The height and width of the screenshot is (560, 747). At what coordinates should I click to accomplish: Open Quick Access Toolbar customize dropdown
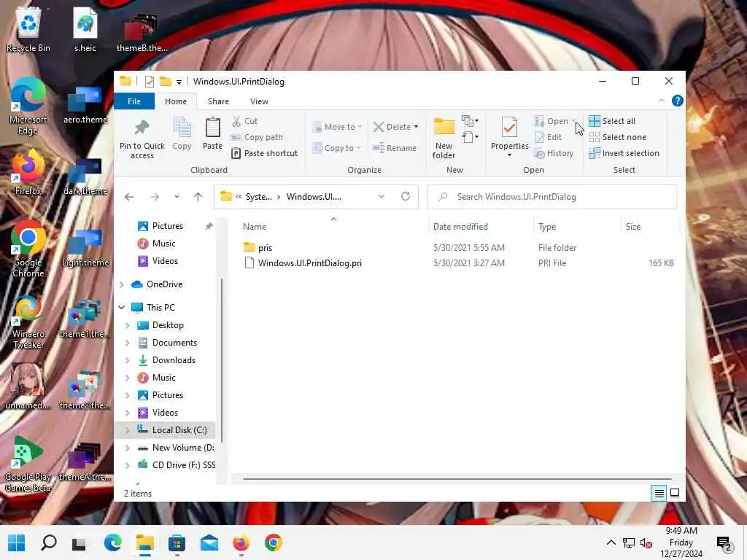point(179,82)
